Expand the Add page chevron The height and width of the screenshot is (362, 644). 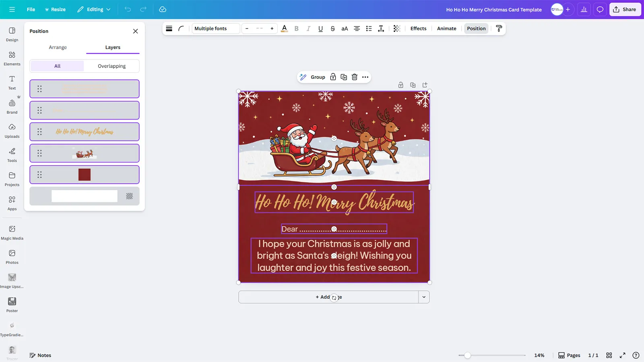pyautogui.click(x=424, y=297)
